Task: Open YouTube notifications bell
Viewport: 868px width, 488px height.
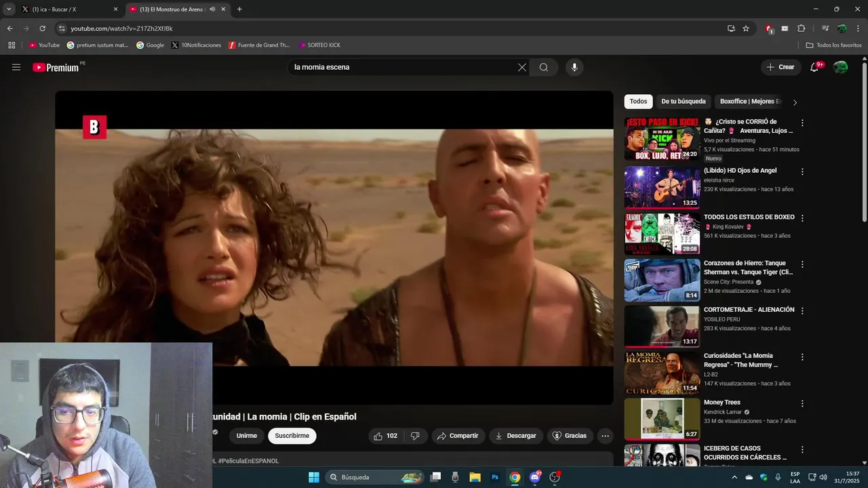Action: click(814, 67)
